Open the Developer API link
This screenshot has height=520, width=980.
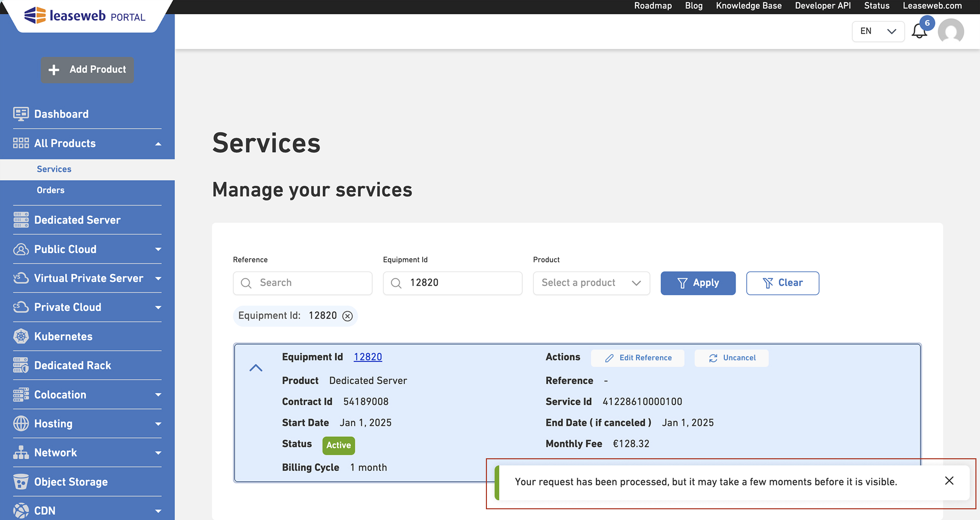823,6
